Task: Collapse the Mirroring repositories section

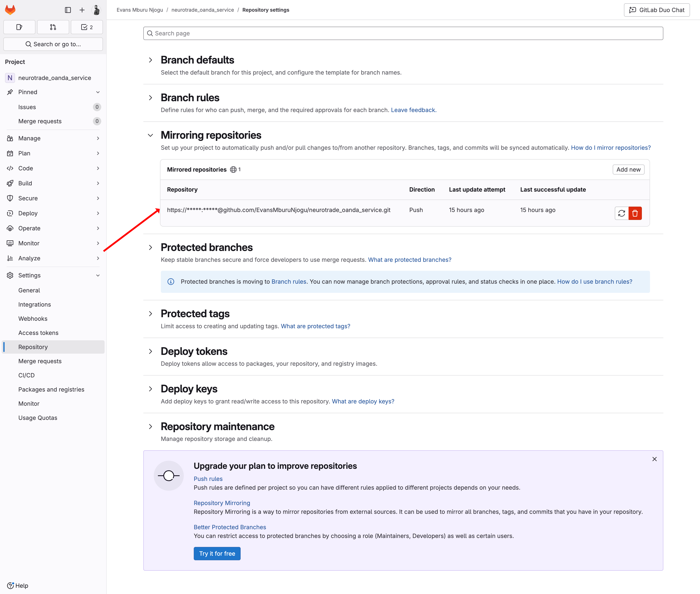Action: pos(151,135)
